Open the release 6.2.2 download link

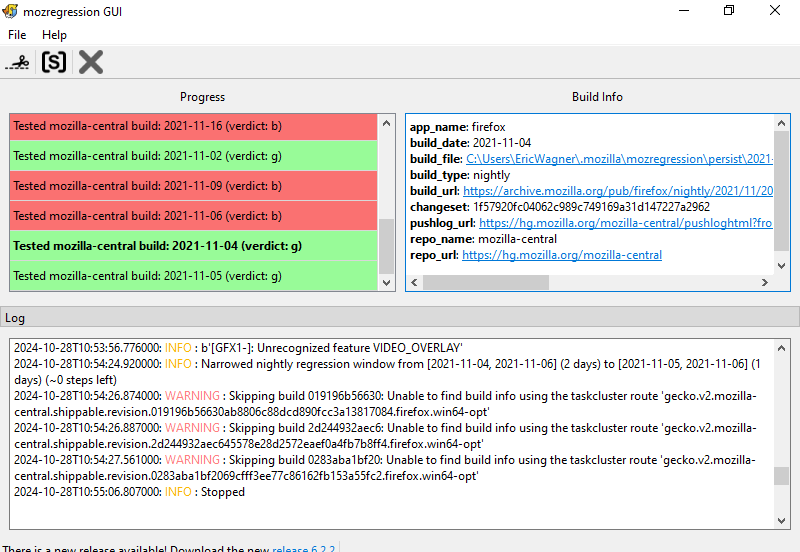pos(304,548)
